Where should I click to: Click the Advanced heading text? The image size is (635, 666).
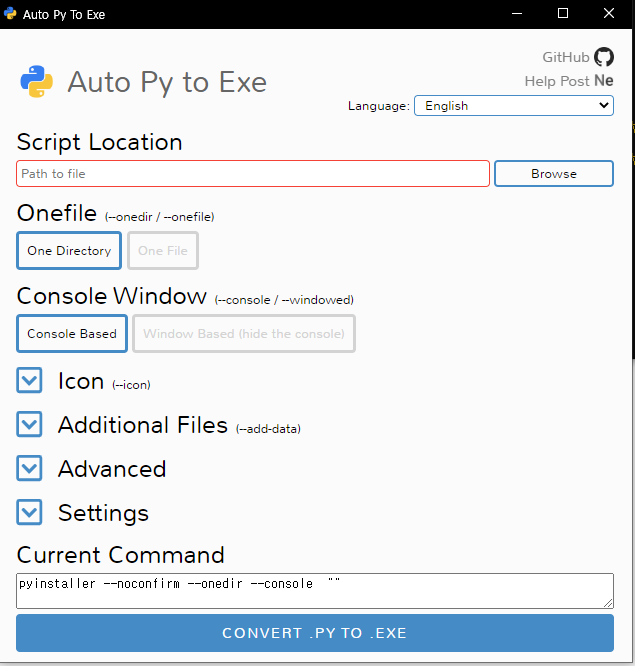pos(112,469)
